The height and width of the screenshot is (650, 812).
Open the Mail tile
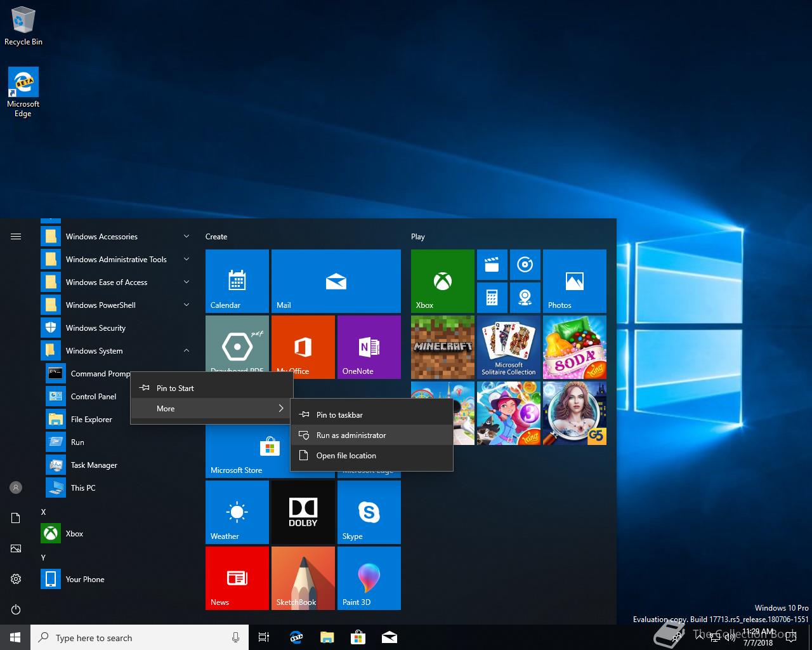[336, 281]
